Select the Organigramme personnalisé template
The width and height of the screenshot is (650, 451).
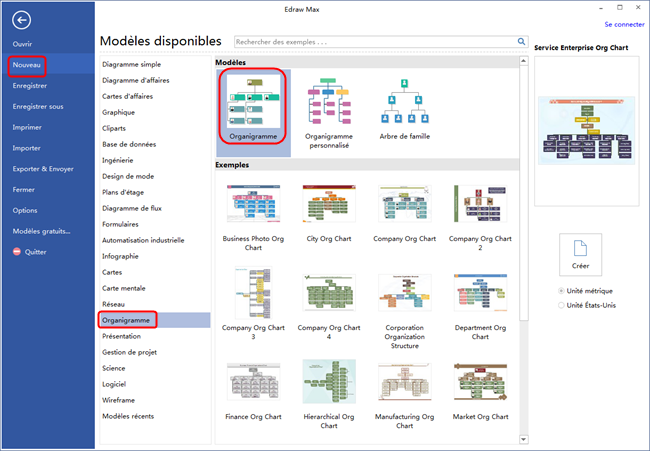tap(329, 113)
